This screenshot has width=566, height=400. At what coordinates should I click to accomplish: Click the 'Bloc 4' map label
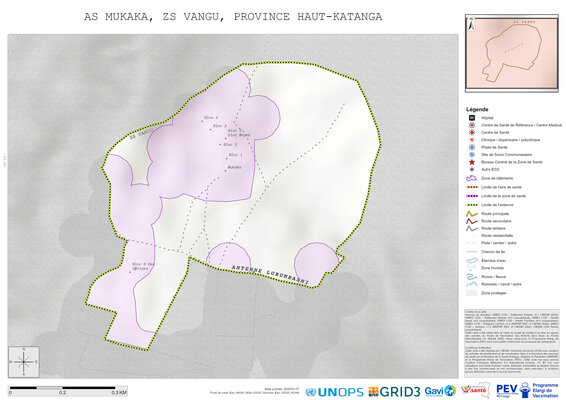(x=211, y=118)
